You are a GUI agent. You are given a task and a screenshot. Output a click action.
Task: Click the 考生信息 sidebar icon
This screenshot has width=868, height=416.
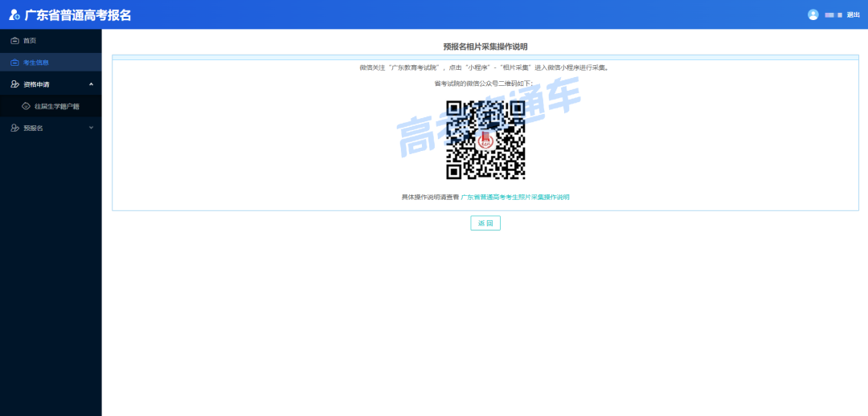15,63
